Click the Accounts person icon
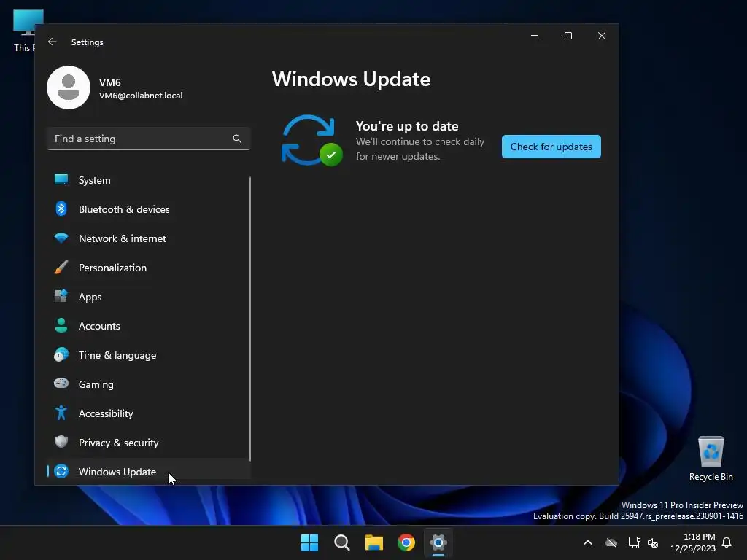This screenshot has width=747, height=560. [61, 325]
